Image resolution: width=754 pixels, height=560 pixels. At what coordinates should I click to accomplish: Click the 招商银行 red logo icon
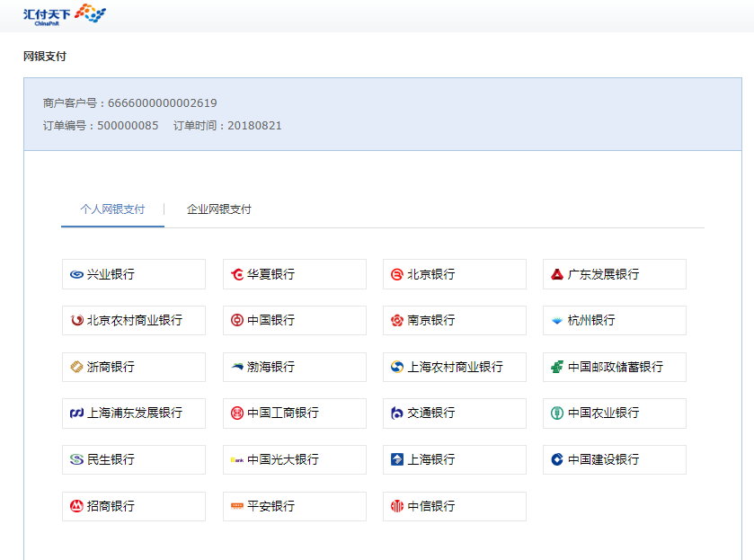click(x=76, y=506)
